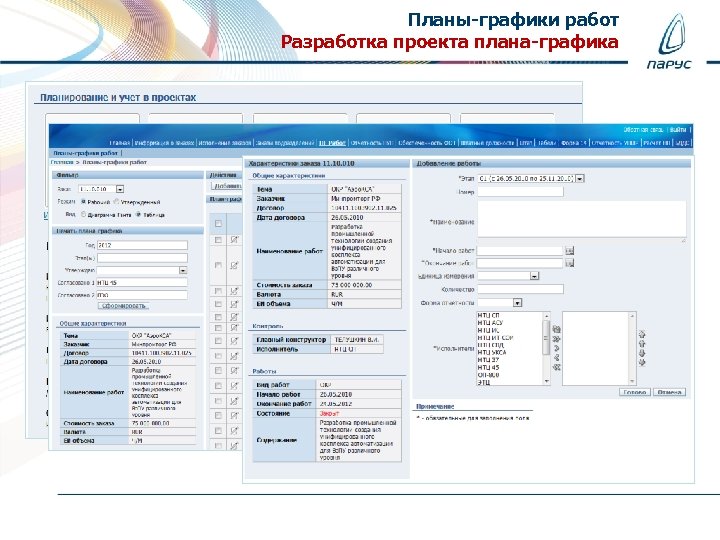This screenshot has height=540, width=720.
Task: Go to Главная in top menu
Action: (120, 143)
